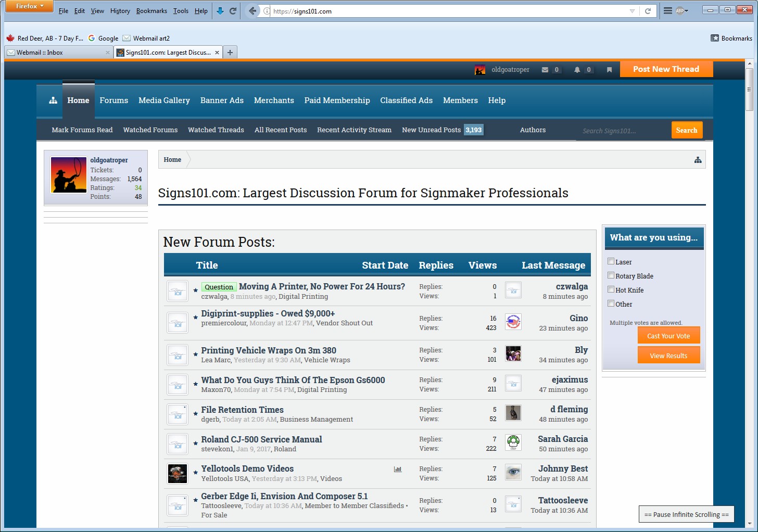The width and height of the screenshot is (758, 532).
Task: Switch to the Webmail Inbox tab
Action: point(58,53)
